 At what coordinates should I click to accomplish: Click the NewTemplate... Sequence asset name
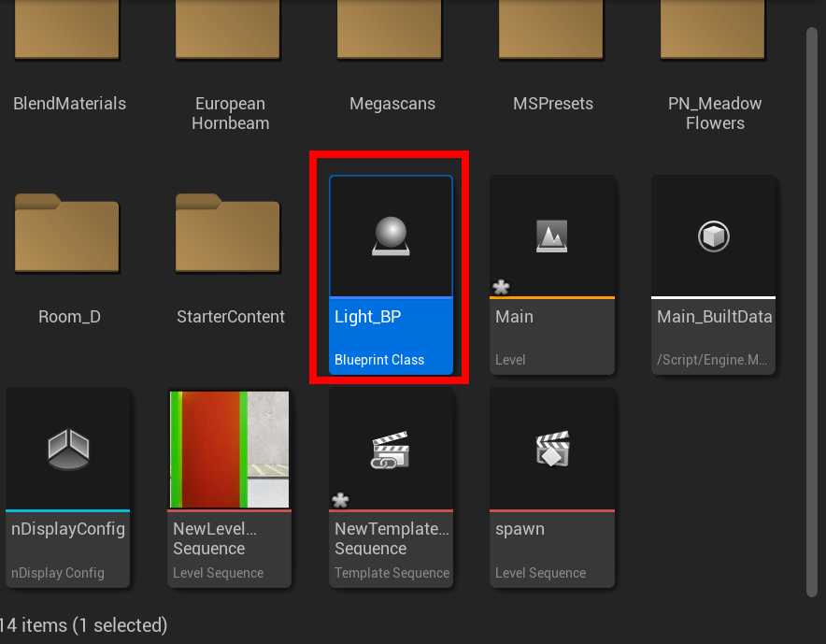(x=392, y=538)
